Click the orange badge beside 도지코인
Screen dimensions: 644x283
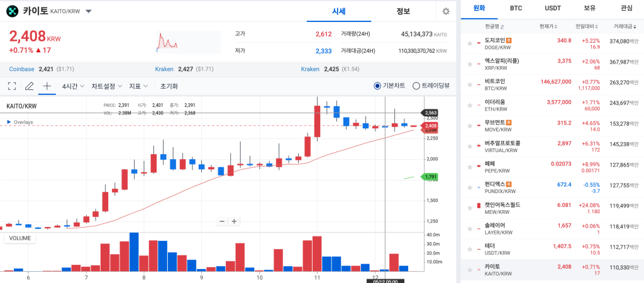point(508,40)
